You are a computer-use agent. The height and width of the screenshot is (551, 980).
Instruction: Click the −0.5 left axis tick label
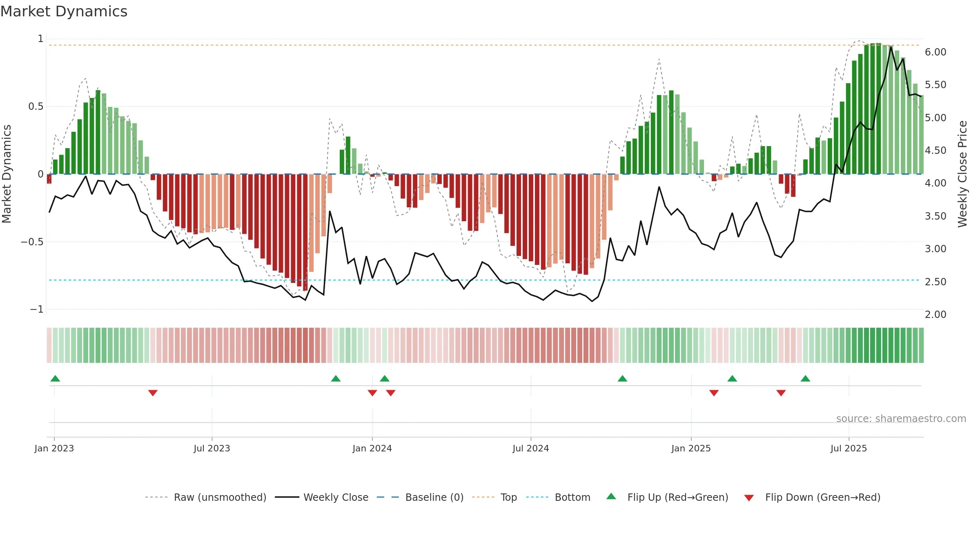[x=32, y=242]
